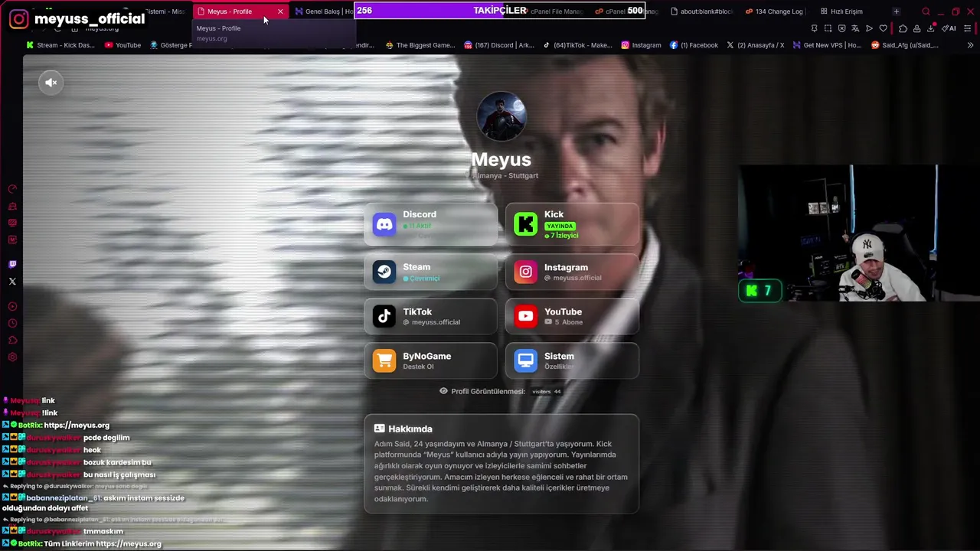Open the sidebar GX limiter speedometer icon
Screen dimensions: 980x551
(12, 188)
